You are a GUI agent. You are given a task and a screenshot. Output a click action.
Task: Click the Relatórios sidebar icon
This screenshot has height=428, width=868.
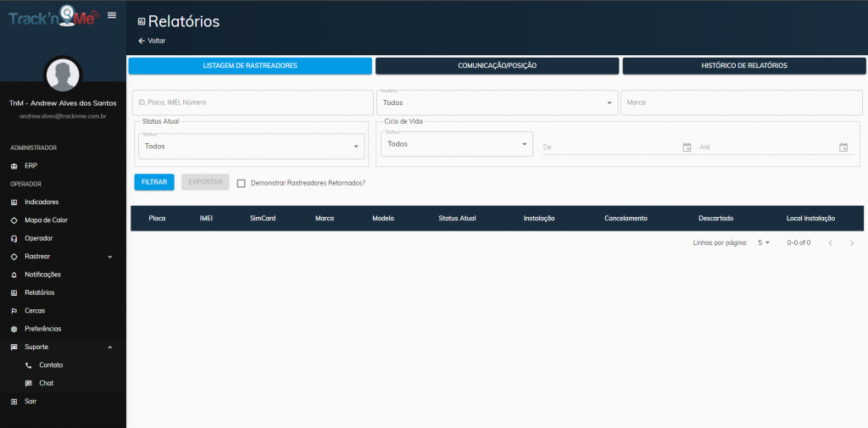coord(14,293)
